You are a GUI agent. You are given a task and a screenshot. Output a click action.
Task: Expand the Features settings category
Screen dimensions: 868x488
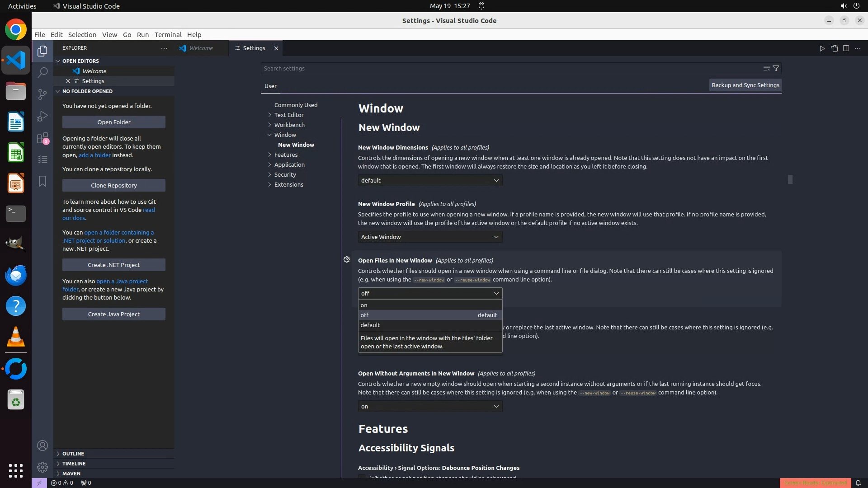tap(286, 155)
